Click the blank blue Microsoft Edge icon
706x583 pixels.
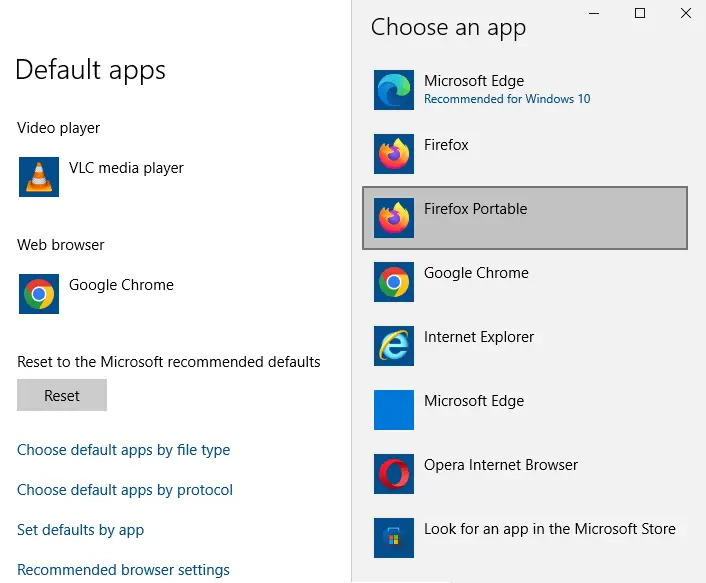[x=394, y=410]
